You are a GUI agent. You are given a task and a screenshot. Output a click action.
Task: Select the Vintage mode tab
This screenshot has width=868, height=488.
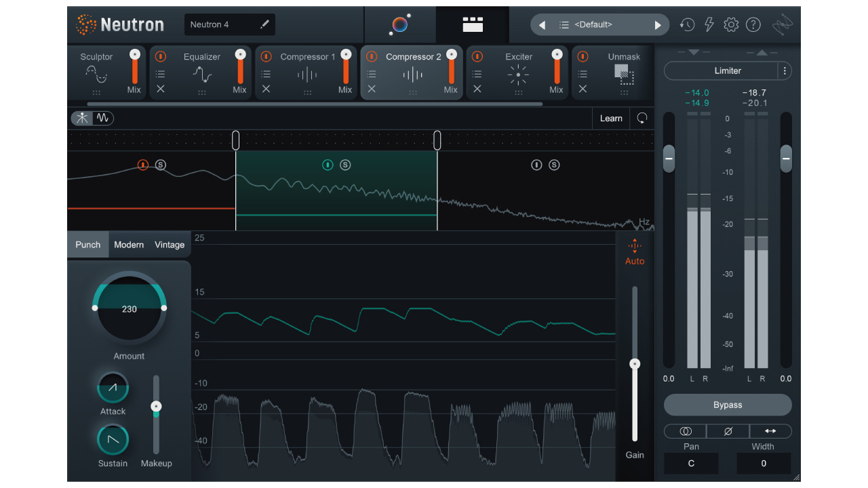170,245
